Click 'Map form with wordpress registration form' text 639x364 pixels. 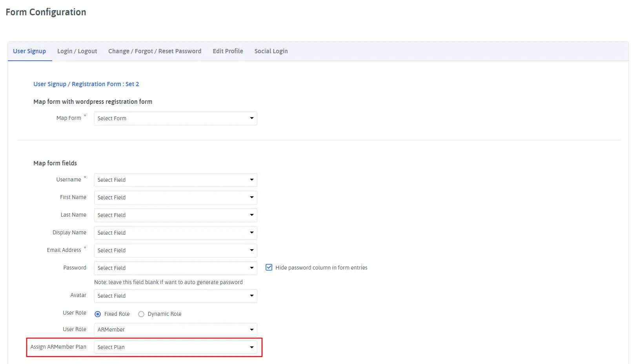93,102
